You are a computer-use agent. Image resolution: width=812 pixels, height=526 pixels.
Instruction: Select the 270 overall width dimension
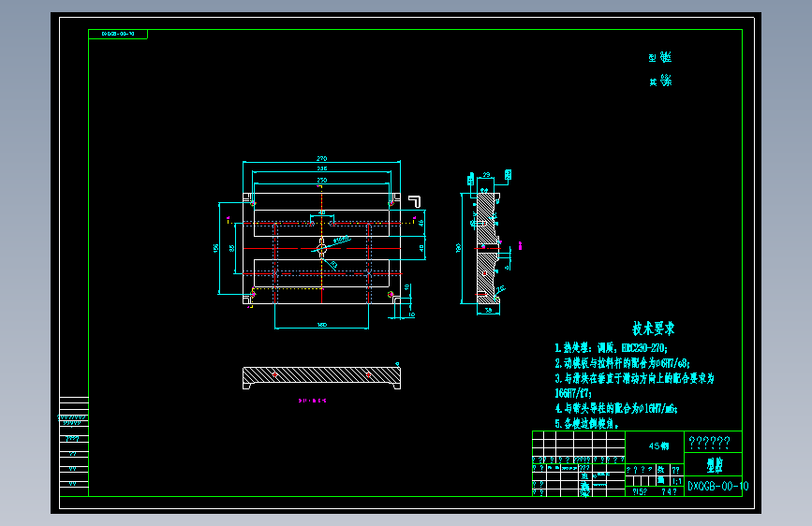coord(321,158)
